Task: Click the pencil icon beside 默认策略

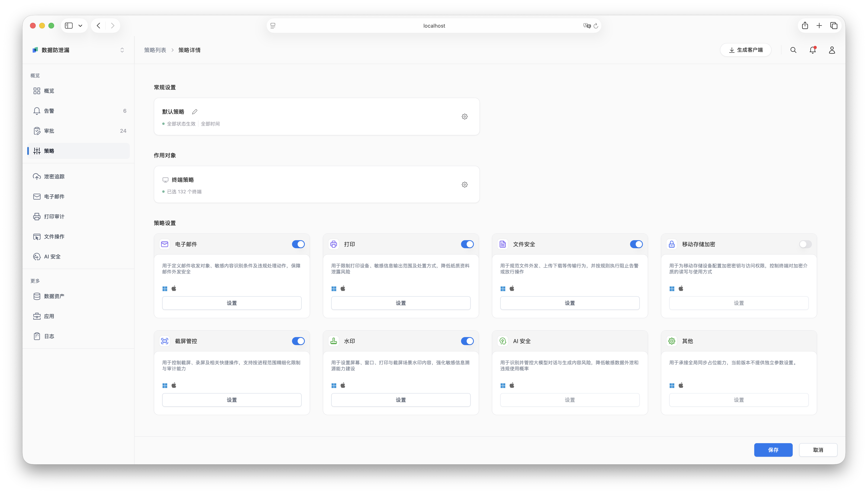Action: click(194, 112)
